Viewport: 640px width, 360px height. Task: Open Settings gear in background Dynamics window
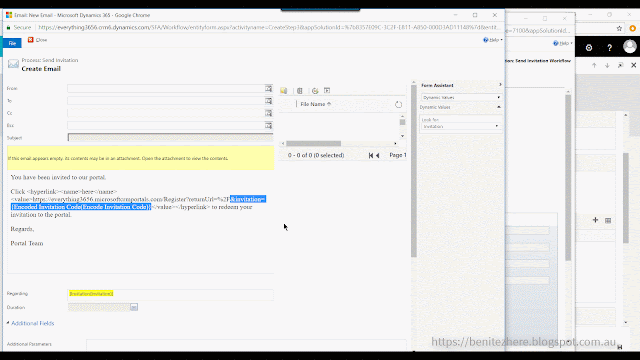click(589, 48)
